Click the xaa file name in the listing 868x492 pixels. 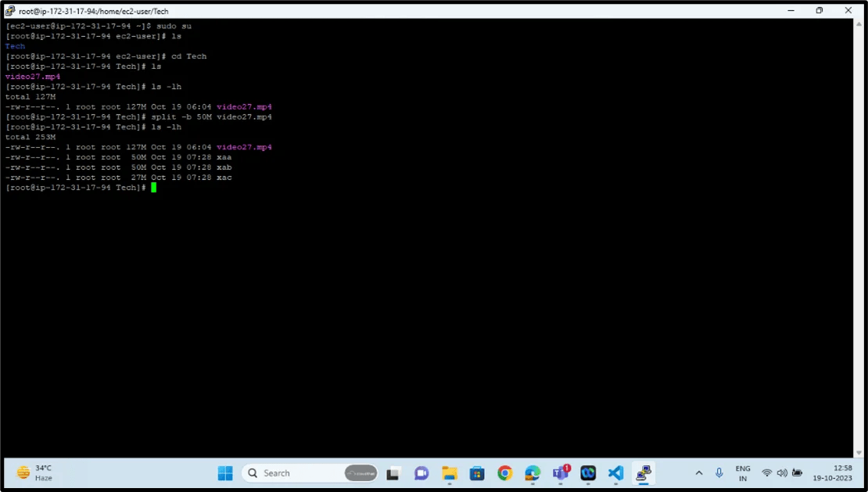pyautogui.click(x=224, y=157)
